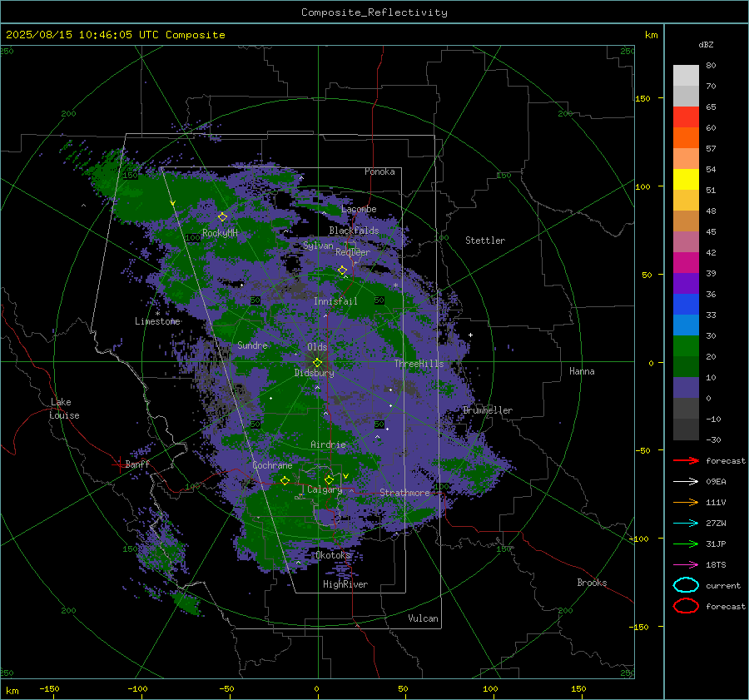Select the Sylvan label

coord(318,246)
